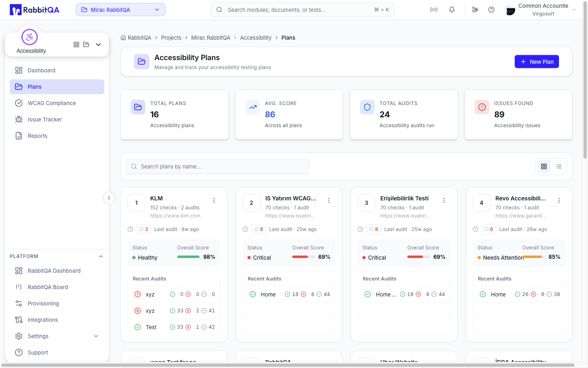Viewport: 588px width, 368px height.
Task: Go to Mirac RabbitQA breadcrumb
Action: tap(211, 38)
